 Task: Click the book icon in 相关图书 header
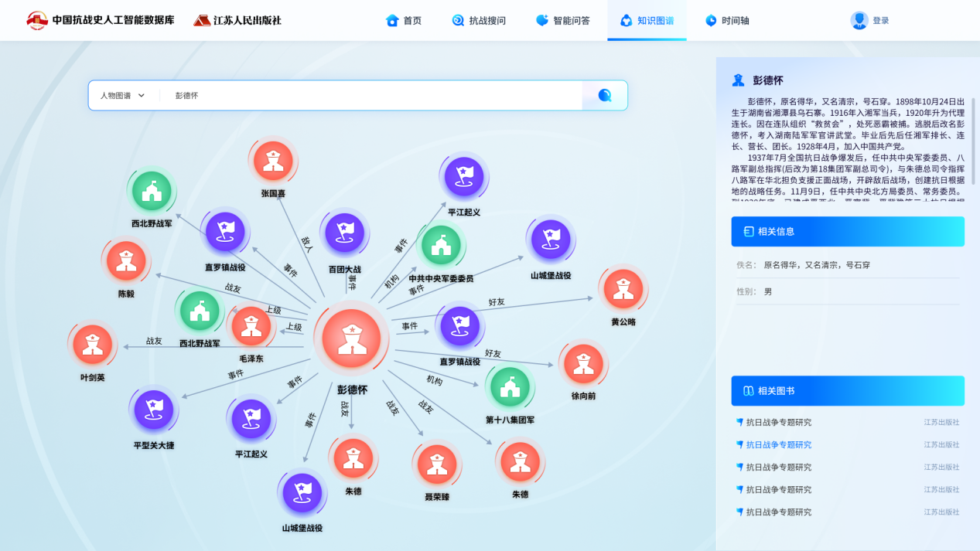748,391
